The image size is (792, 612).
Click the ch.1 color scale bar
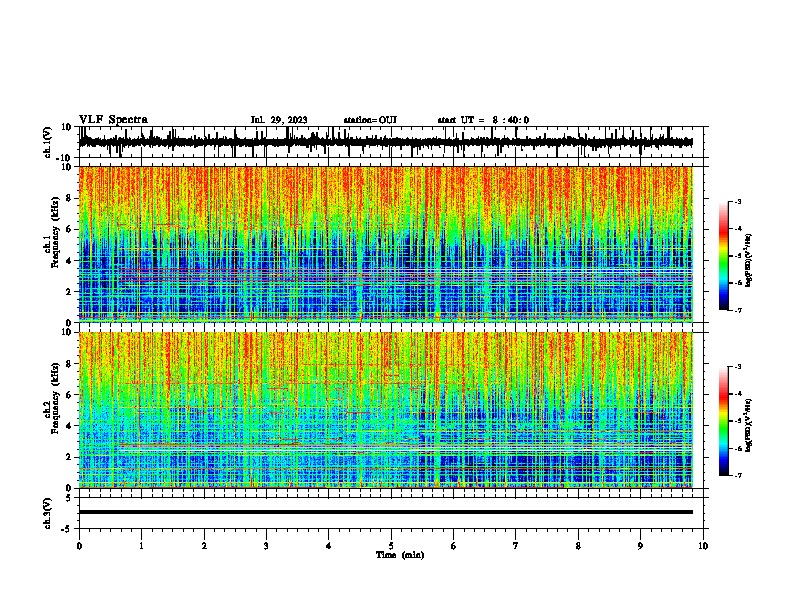tap(723, 256)
